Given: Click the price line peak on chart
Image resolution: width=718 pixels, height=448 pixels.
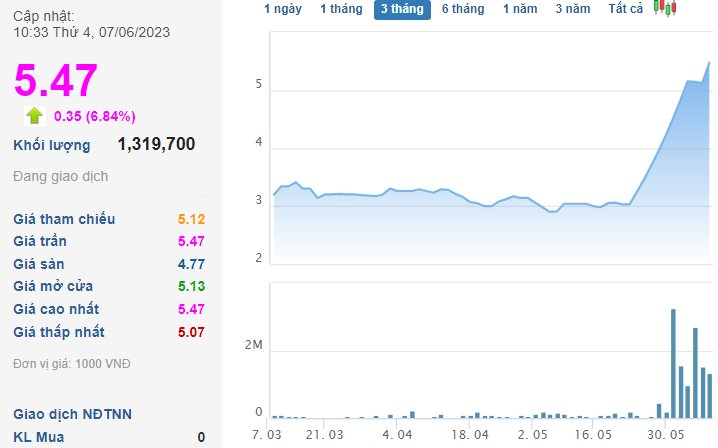Looking at the screenshot, I should tap(708, 63).
